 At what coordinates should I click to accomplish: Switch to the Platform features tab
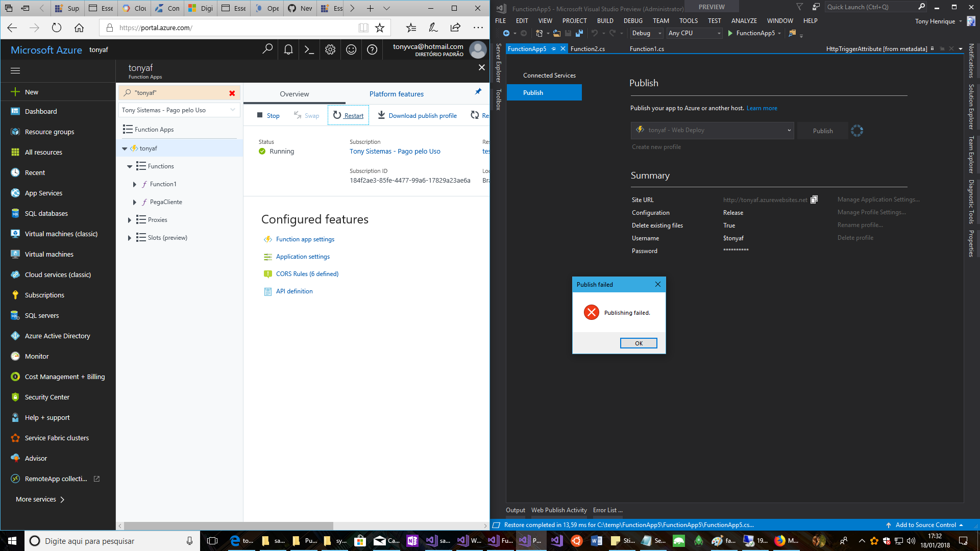pyautogui.click(x=396, y=94)
